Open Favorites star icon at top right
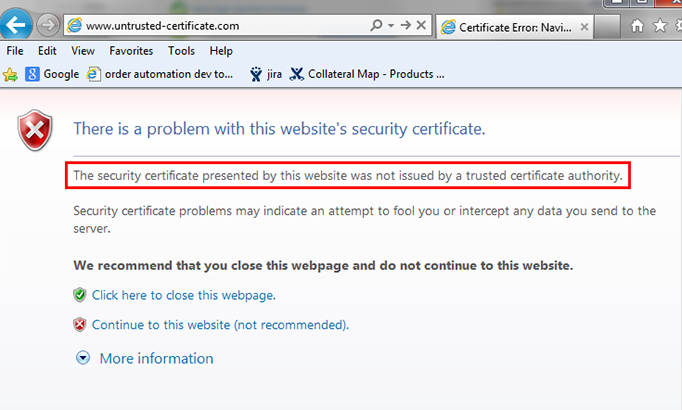 (660, 26)
